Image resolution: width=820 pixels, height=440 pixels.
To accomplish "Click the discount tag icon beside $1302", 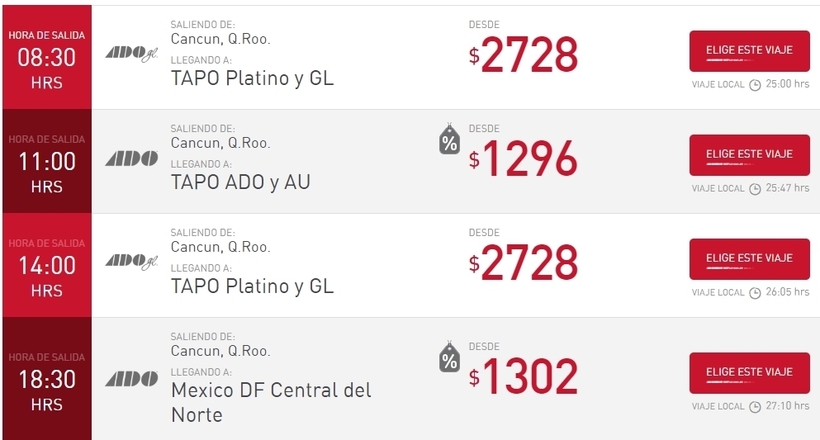I will coord(449,357).
